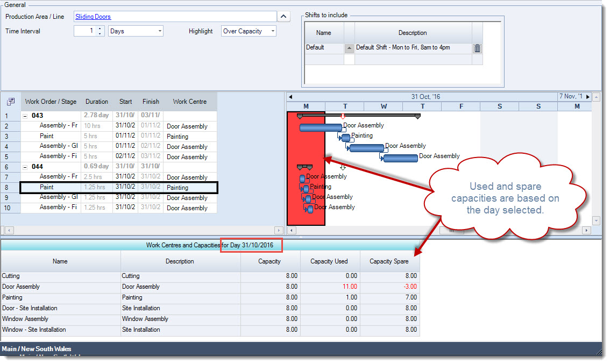Select the Paint row under work order 044
Viewport: 610px width, 364px height.
(x=119, y=188)
